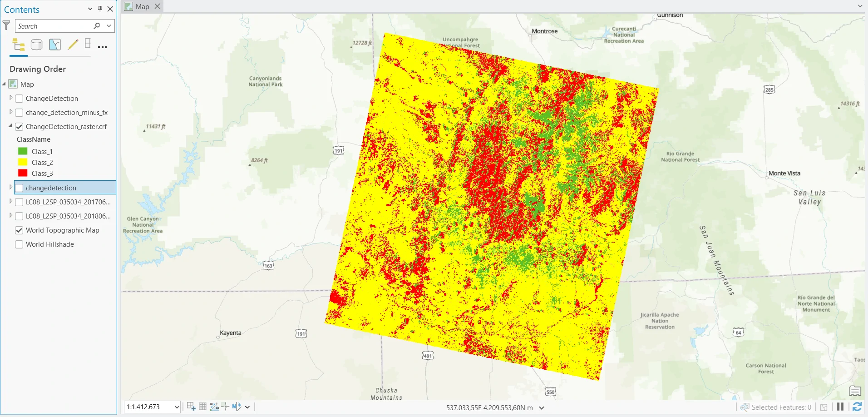Click the filter icon in Contents pane
This screenshot has width=868, height=417.
6,25
